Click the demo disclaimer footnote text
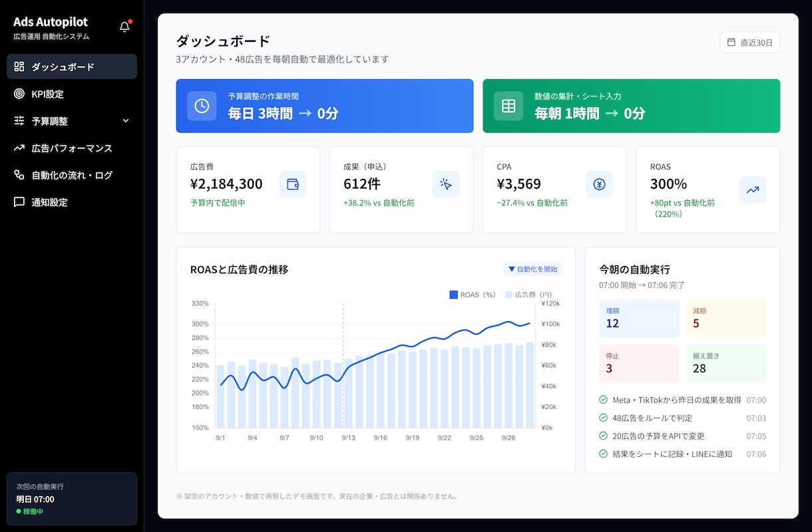Screen dimensions: 812x532 coord(317,496)
